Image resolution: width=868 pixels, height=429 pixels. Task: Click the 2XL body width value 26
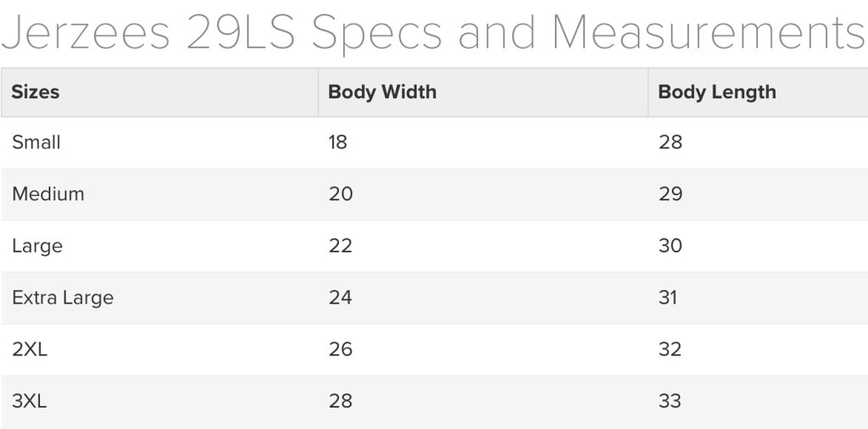(340, 349)
